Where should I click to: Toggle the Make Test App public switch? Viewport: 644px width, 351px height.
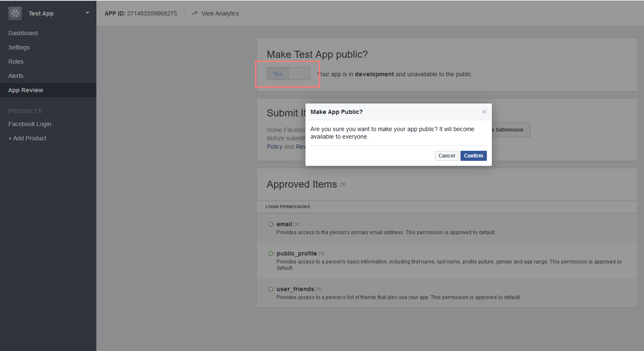pos(288,74)
